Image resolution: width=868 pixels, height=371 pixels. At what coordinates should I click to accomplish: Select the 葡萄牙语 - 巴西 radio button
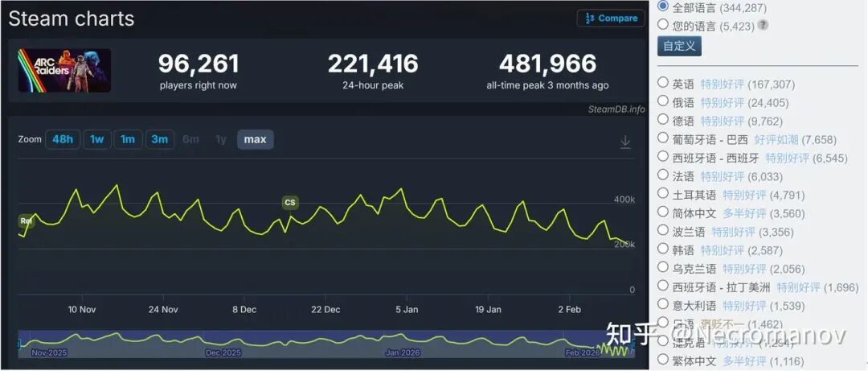(662, 138)
